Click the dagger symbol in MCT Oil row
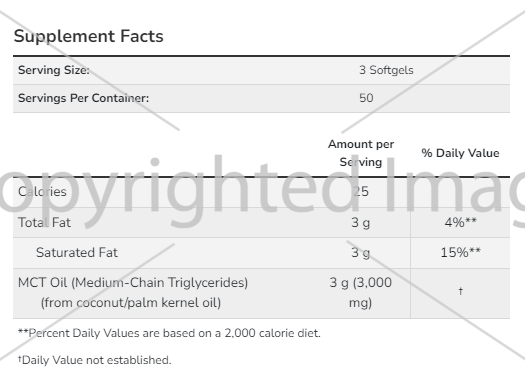 pos(460,291)
